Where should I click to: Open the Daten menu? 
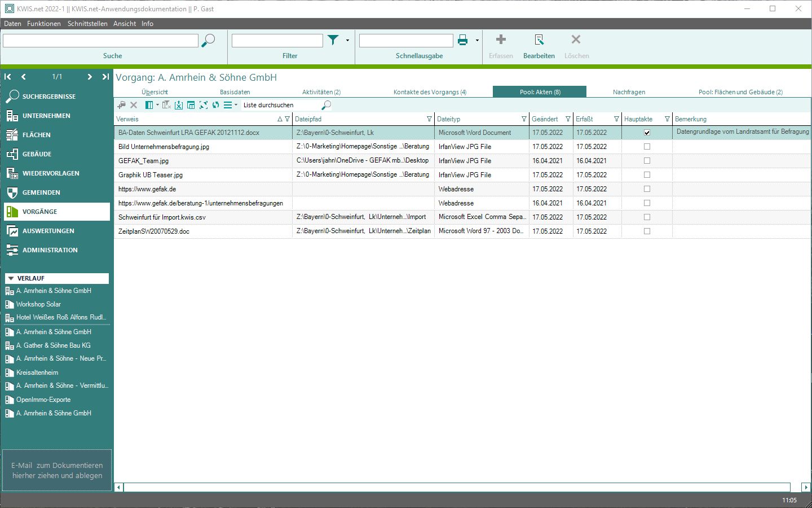(12, 24)
